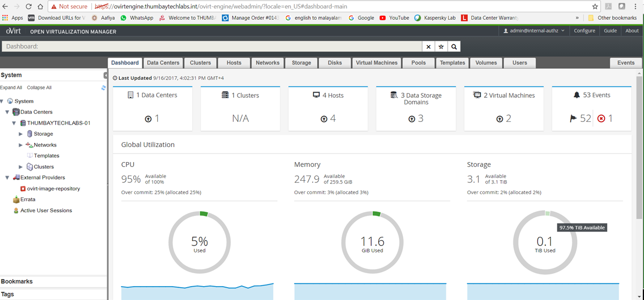Collapse the System side panel using the arrow
Image resolution: width=644 pixels, height=300 pixels.
[x=105, y=75]
